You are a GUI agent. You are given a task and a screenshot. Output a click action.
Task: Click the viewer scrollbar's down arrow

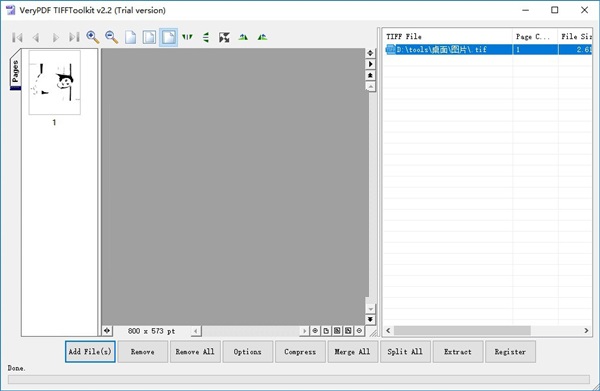(370, 308)
